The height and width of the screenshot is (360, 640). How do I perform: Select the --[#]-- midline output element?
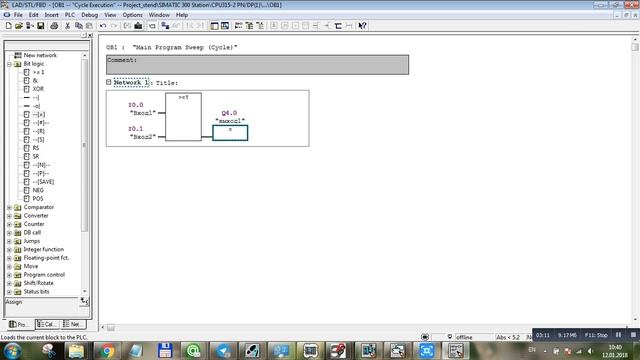41,123
